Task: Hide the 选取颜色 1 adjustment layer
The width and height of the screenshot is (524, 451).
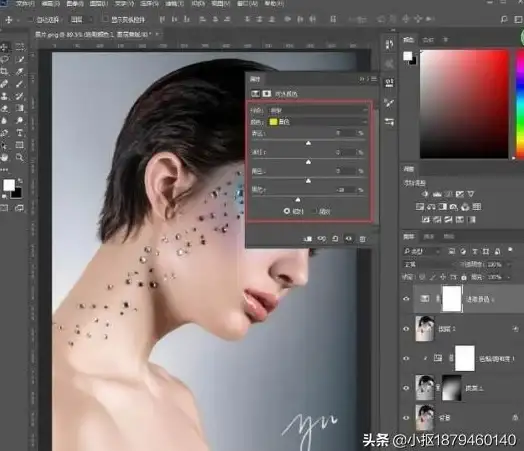Action: tap(406, 299)
